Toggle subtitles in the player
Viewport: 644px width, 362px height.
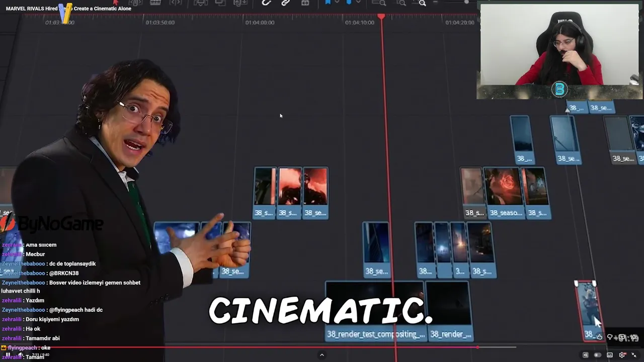pos(610,355)
